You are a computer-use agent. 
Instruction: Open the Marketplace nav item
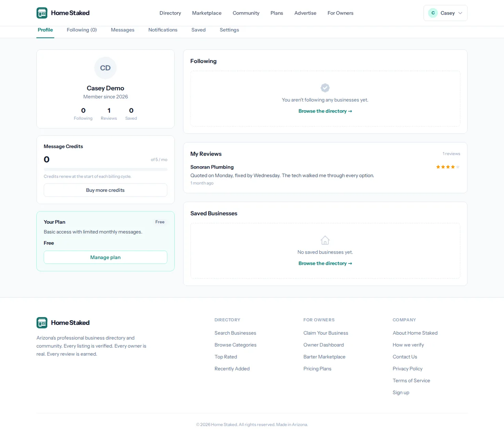pos(207,13)
